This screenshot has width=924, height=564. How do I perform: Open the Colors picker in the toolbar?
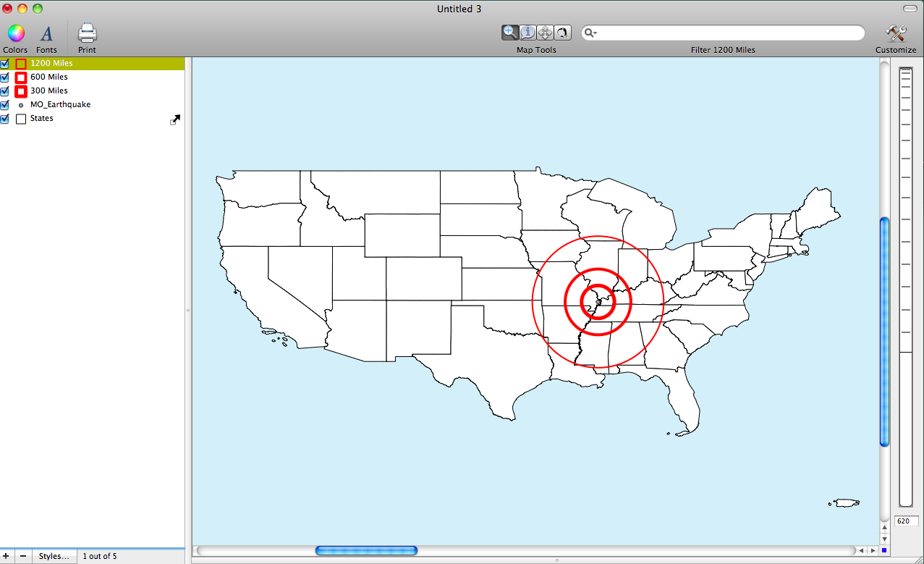[15, 33]
